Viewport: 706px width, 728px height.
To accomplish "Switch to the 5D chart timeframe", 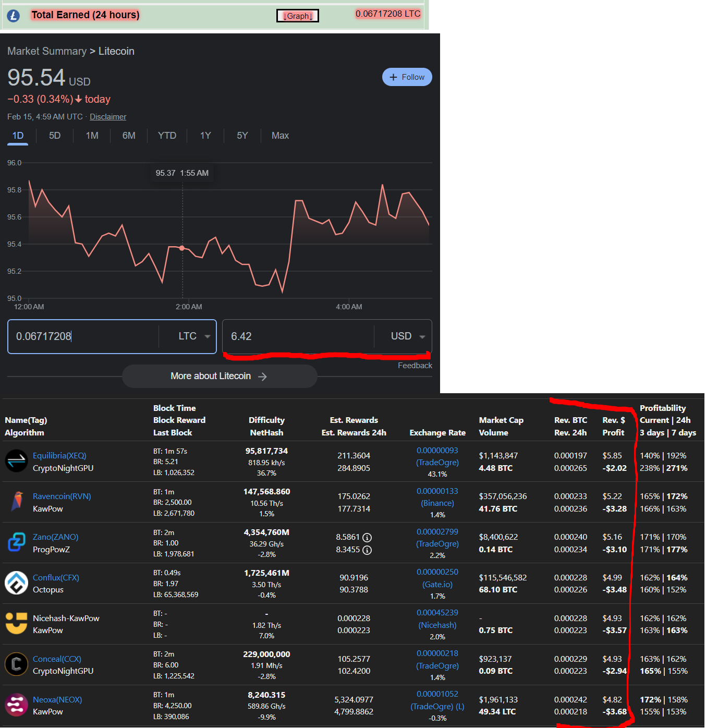I will pyautogui.click(x=54, y=136).
